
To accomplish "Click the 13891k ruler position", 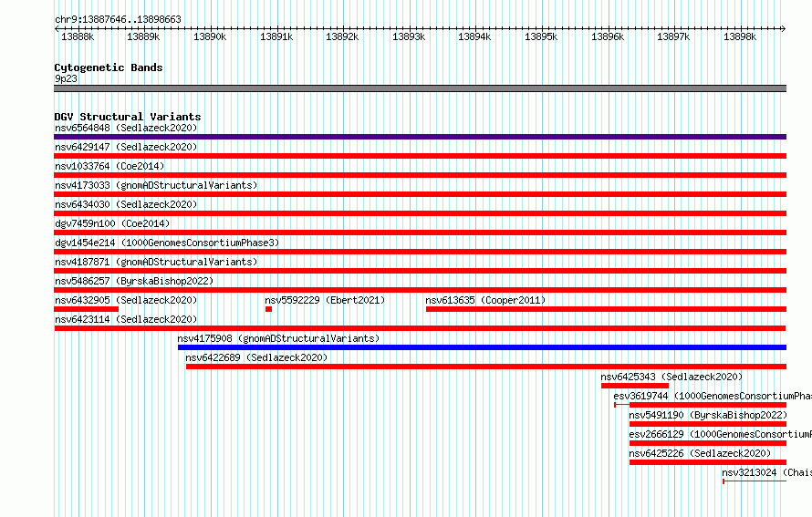I will [x=276, y=36].
